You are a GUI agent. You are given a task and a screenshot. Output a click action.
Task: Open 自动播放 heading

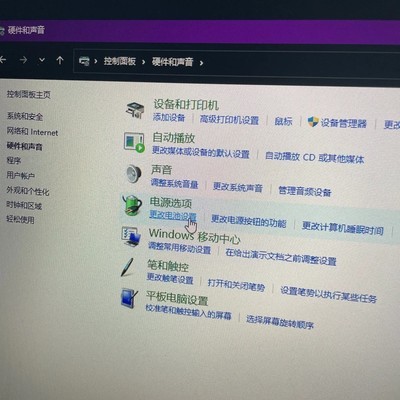(x=174, y=138)
